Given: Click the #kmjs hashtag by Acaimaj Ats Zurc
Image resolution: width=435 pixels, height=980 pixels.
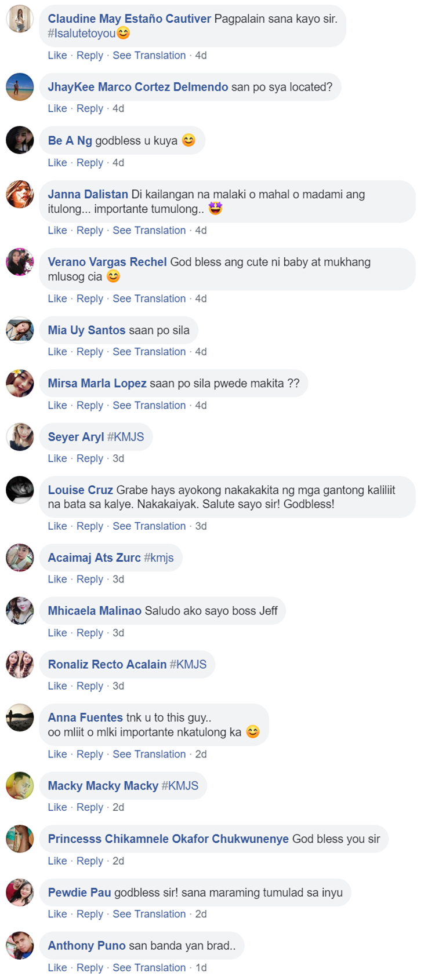Looking at the screenshot, I should [159, 558].
